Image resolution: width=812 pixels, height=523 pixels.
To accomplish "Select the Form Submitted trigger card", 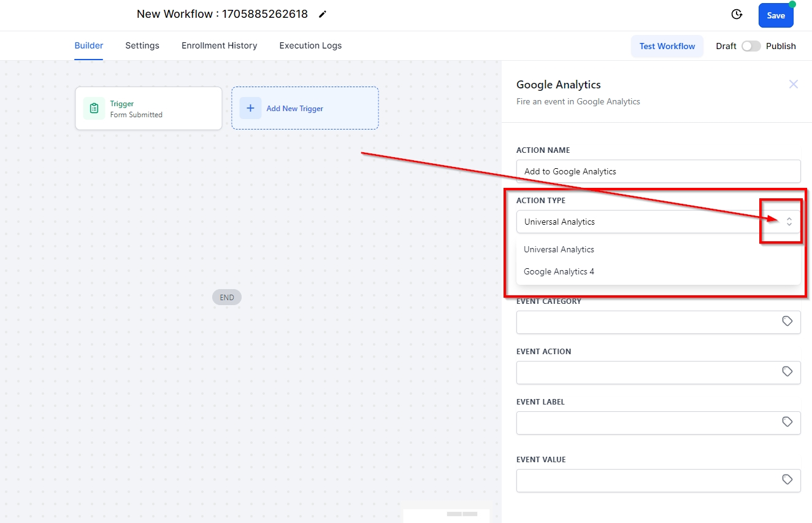I will click(x=148, y=109).
